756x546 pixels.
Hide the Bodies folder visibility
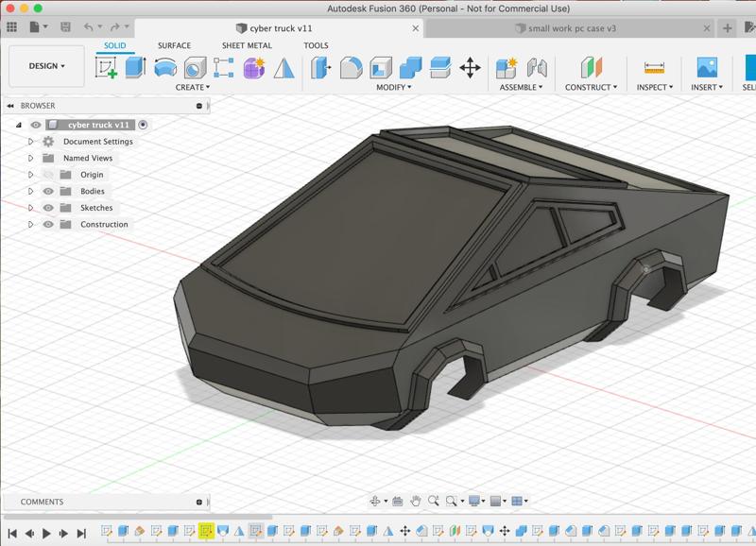[48, 192]
